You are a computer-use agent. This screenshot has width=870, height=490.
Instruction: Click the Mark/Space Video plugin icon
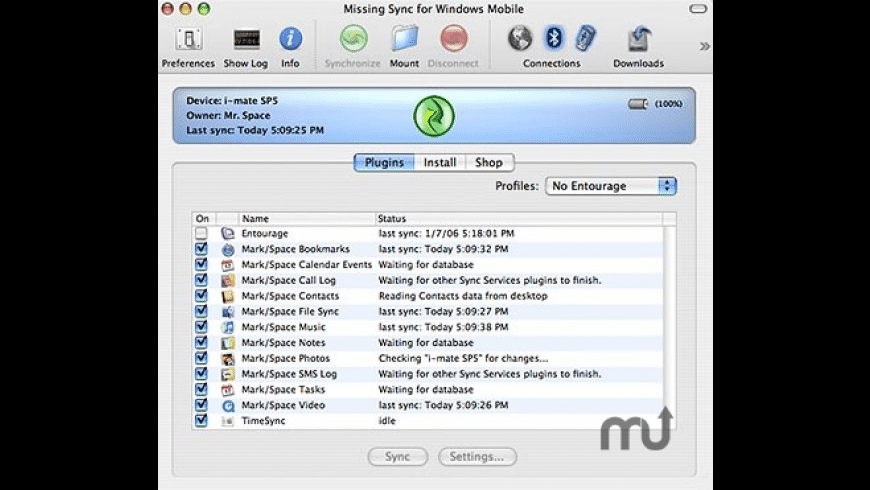point(227,405)
